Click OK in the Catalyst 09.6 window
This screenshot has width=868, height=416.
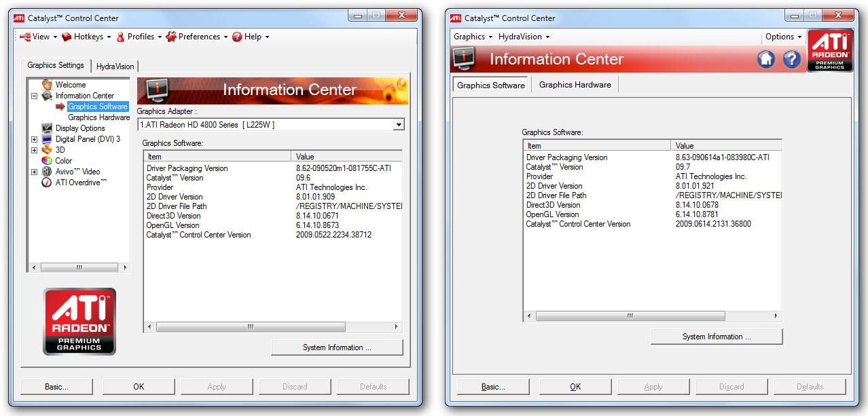pyautogui.click(x=139, y=387)
